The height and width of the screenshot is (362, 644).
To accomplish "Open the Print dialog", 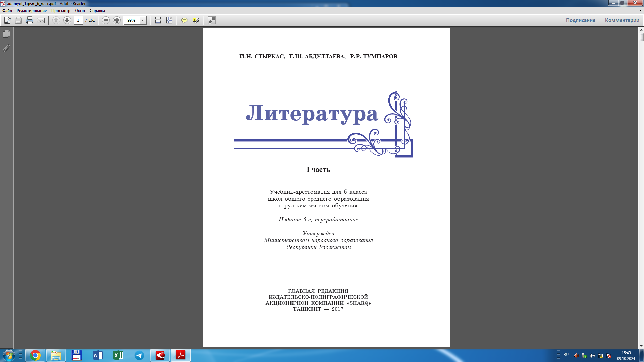I will coord(30,20).
